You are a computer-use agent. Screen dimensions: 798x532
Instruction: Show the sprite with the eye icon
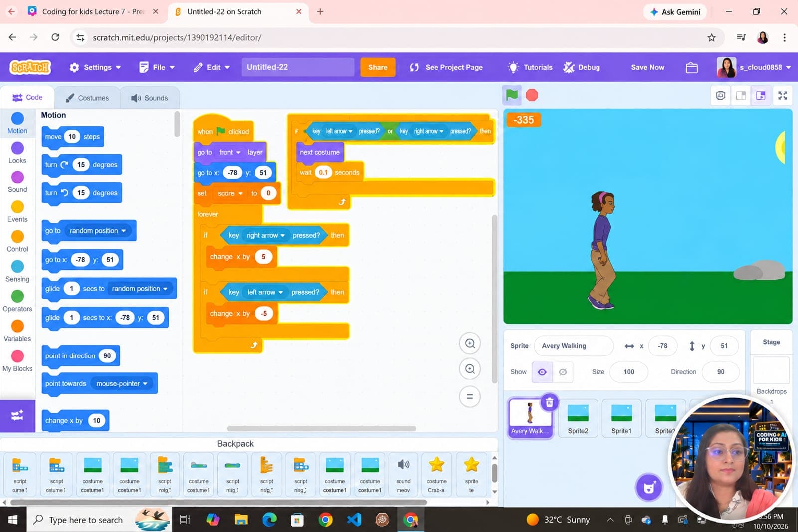[542, 372]
